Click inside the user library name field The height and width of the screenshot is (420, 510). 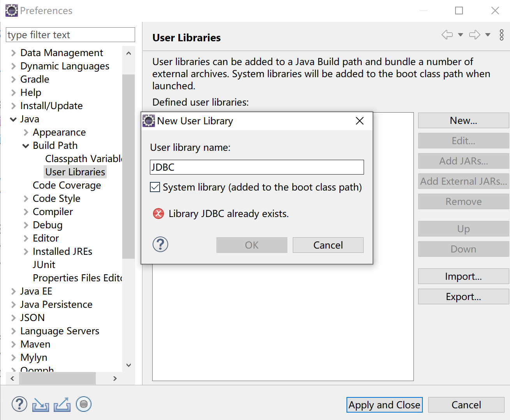point(257,167)
